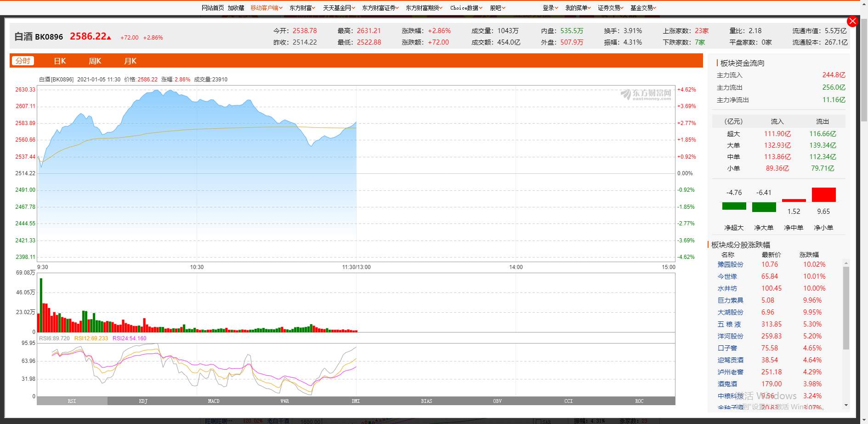
Task: Select the DMI indicator tab
Action: (x=356, y=401)
